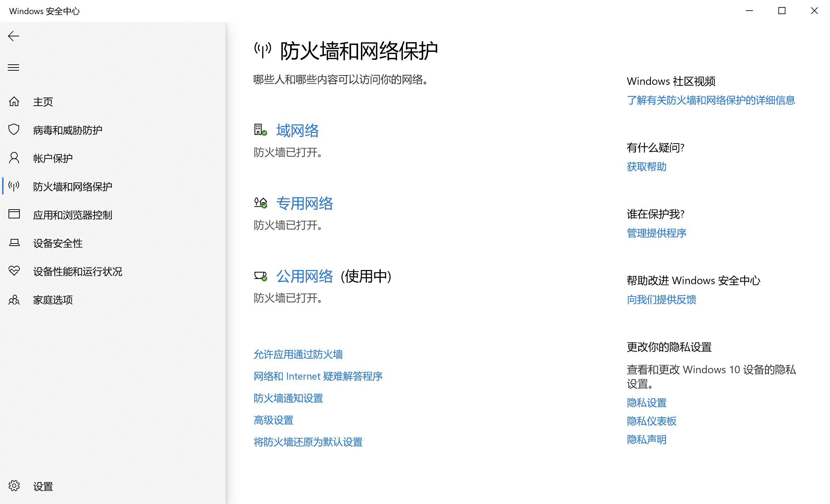Open 隐私仪表板 link
This screenshot has width=830, height=504.
pos(651,421)
